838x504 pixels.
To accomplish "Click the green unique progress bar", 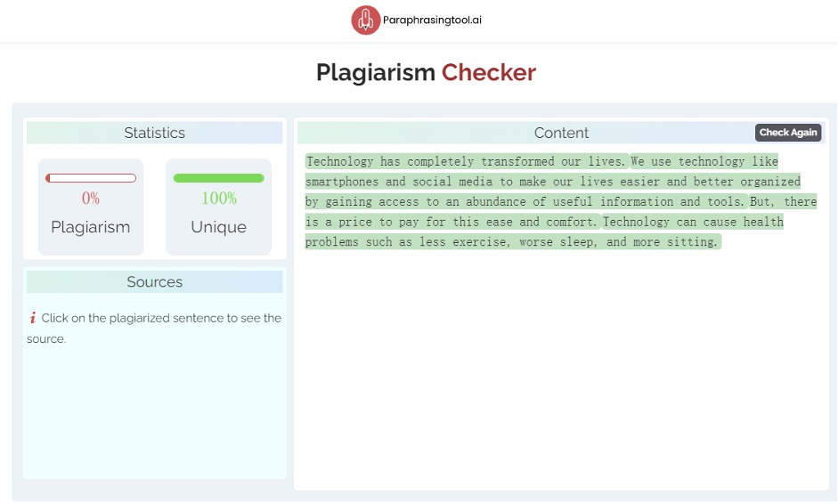I will 218,178.
